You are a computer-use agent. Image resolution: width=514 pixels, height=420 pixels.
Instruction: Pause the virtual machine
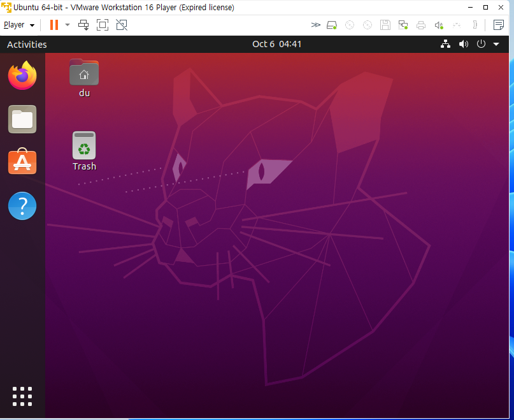[54, 25]
